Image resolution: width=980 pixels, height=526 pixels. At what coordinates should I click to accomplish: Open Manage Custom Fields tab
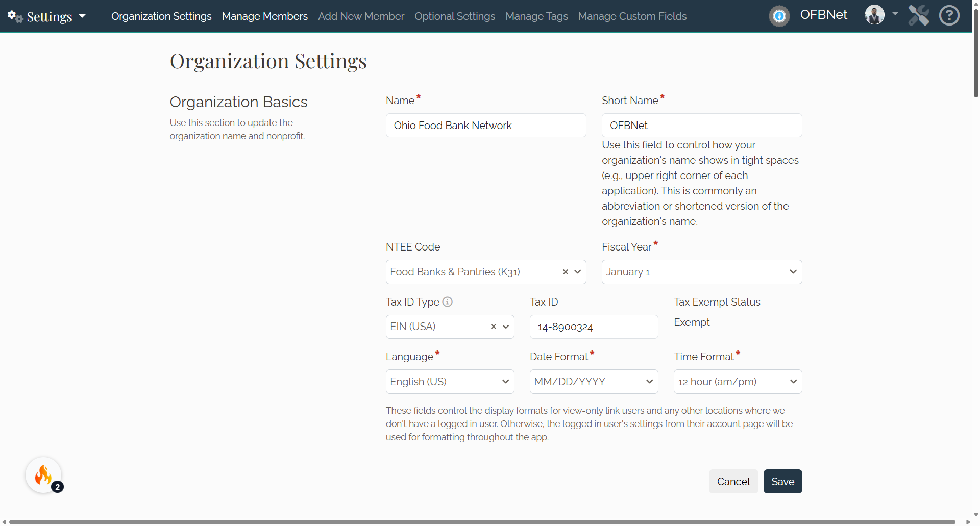(x=632, y=16)
